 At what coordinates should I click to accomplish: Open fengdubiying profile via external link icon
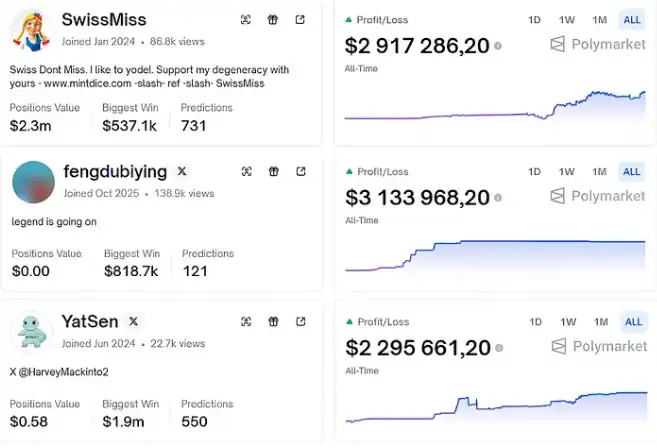(x=300, y=172)
